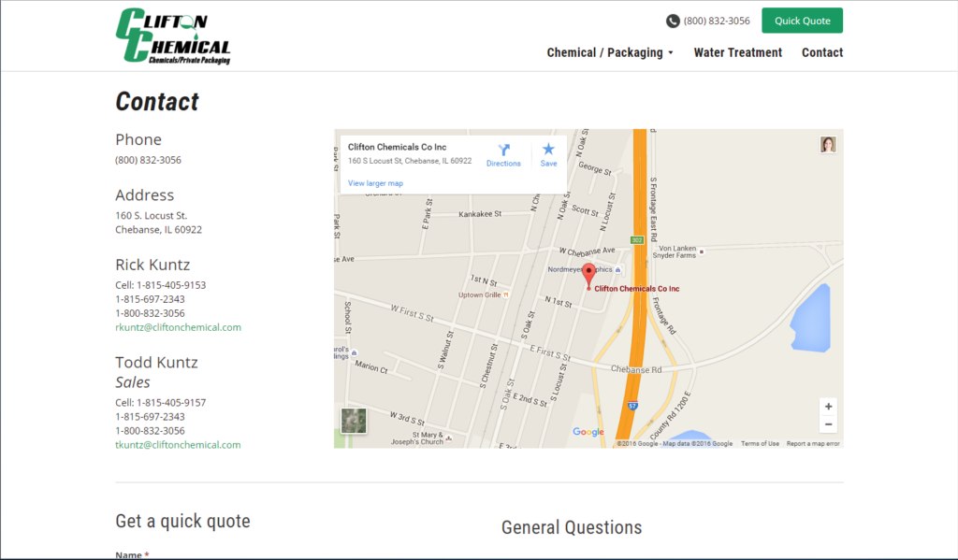The height and width of the screenshot is (560, 958).
Task: Zoom out of the map with minus
Action: [x=829, y=424]
